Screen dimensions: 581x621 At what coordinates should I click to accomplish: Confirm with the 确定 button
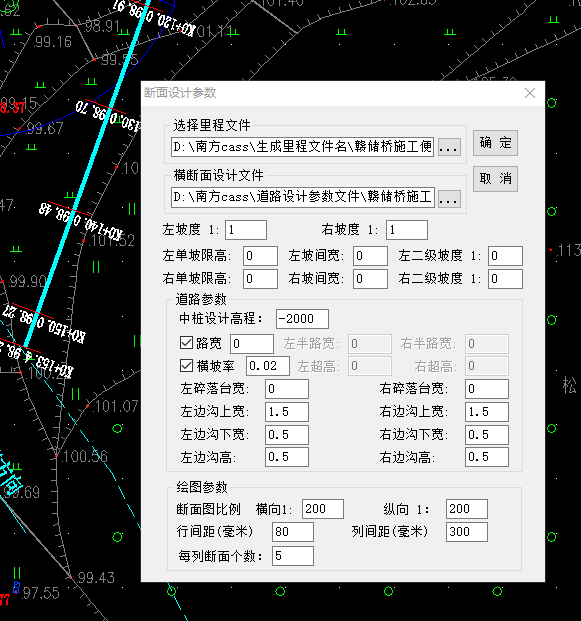tap(495, 143)
